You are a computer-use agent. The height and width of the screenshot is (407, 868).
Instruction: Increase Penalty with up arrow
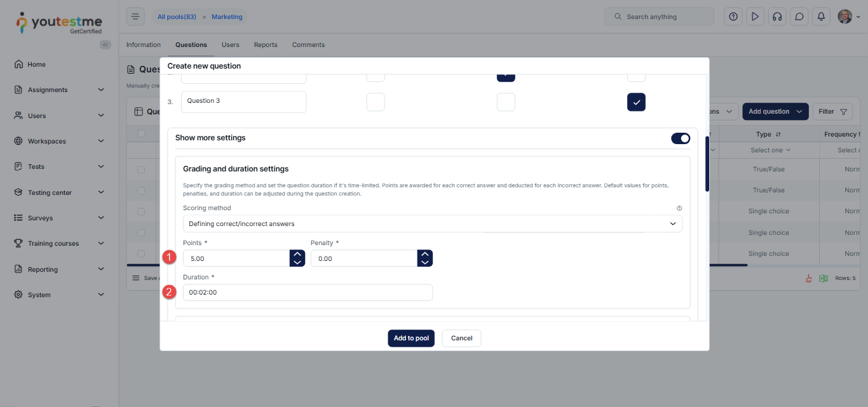coord(425,254)
